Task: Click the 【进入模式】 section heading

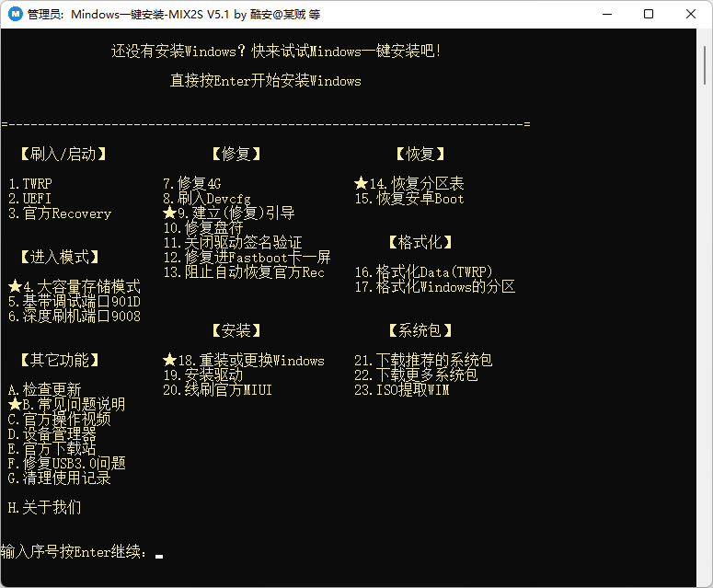Action: click(x=60, y=257)
